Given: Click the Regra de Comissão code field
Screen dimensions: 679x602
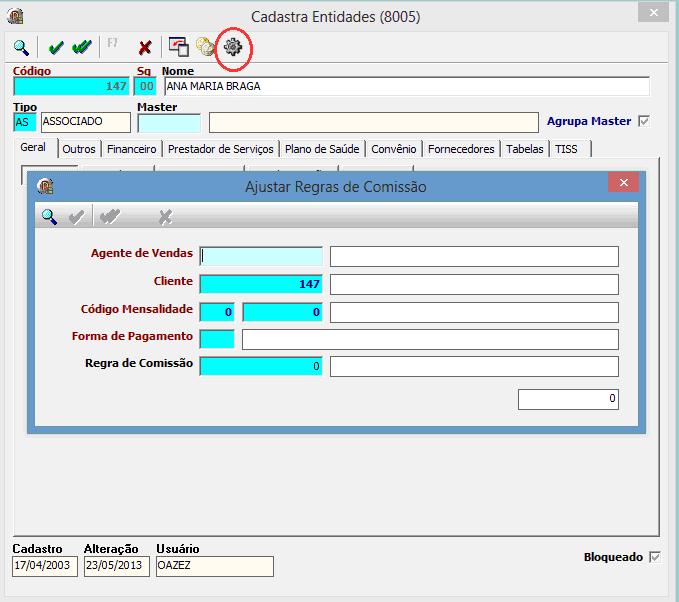Looking at the screenshot, I should pyautogui.click(x=261, y=366).
